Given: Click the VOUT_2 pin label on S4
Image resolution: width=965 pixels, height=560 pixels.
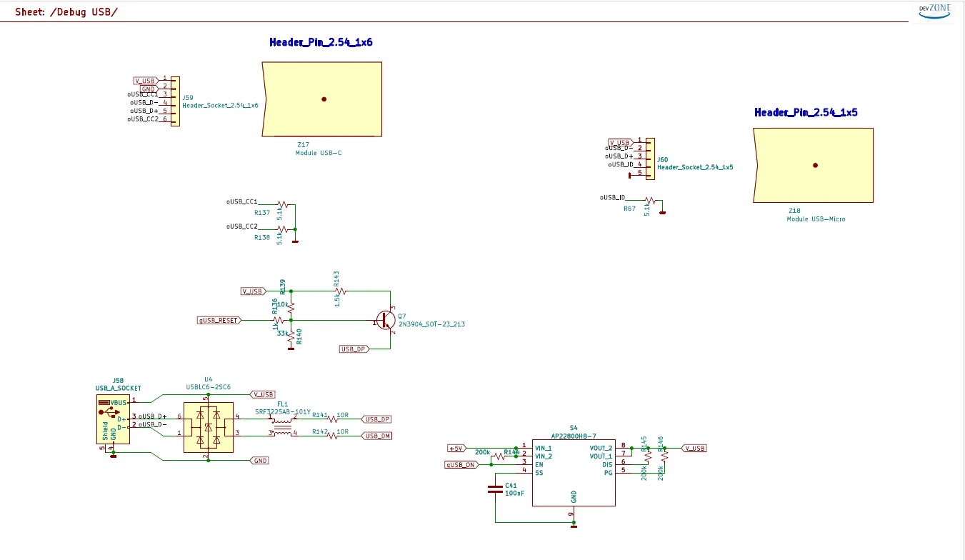Looking at the screenshot, I should [x=601, y=448].
